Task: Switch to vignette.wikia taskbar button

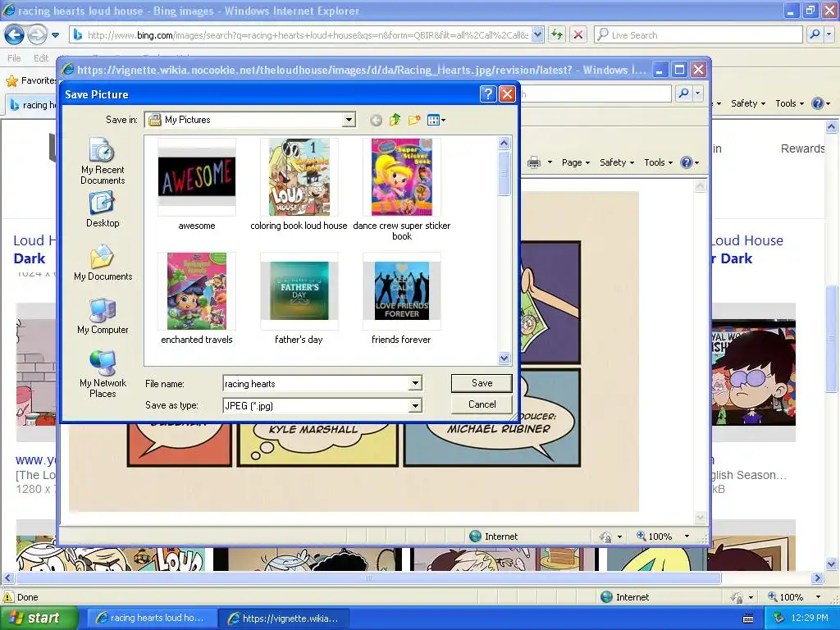Action: [283, 618]
